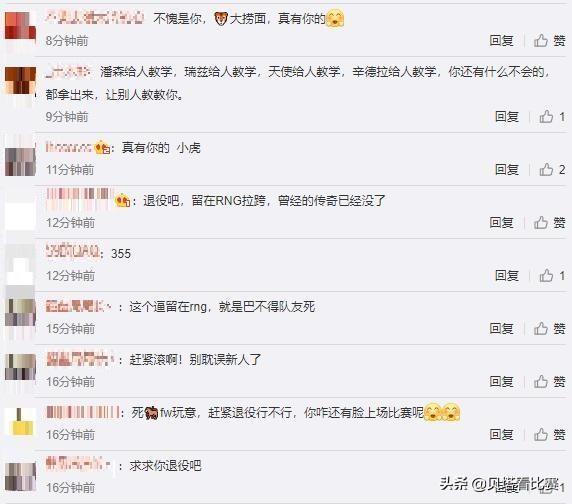This screenshot has height=504, width=572.
Task: Click 回复 on the 别耽误新人了 comment
Action: [x=502, y=382]
